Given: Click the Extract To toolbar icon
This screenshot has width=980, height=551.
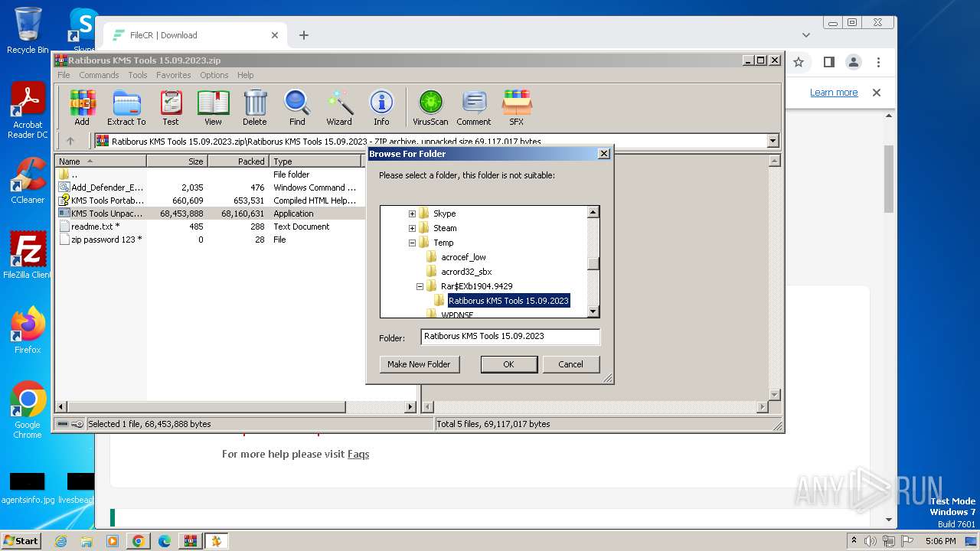Looking at the screenshot, I should point(126,107).
